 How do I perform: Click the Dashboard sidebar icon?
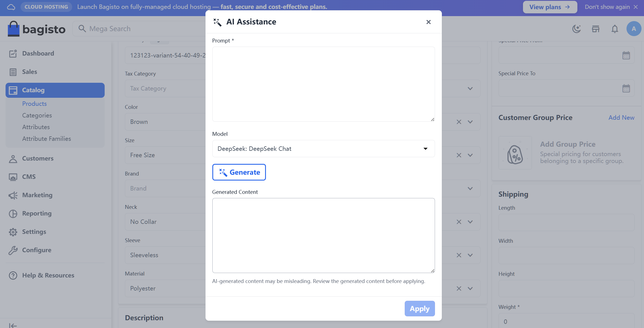13,54
